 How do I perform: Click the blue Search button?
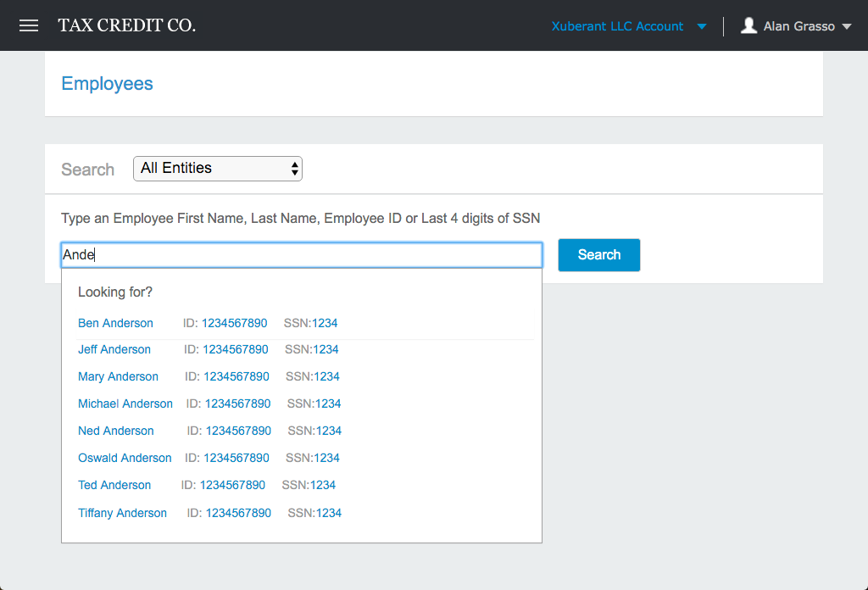(599, 255)
